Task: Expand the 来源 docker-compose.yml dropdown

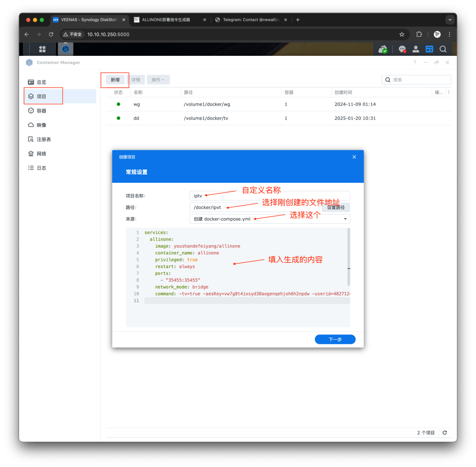Action: pyautogui.click(x=345, y=219)
